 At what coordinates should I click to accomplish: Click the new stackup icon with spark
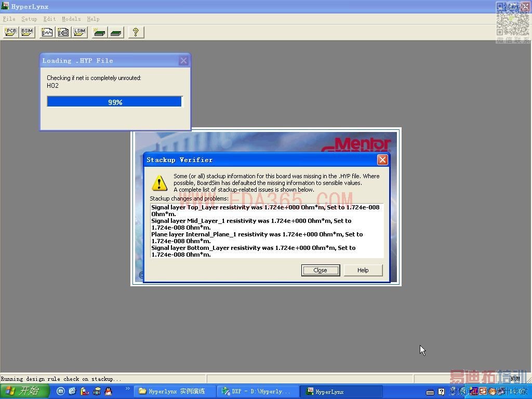pyautogui.click(x=99, y=32)
